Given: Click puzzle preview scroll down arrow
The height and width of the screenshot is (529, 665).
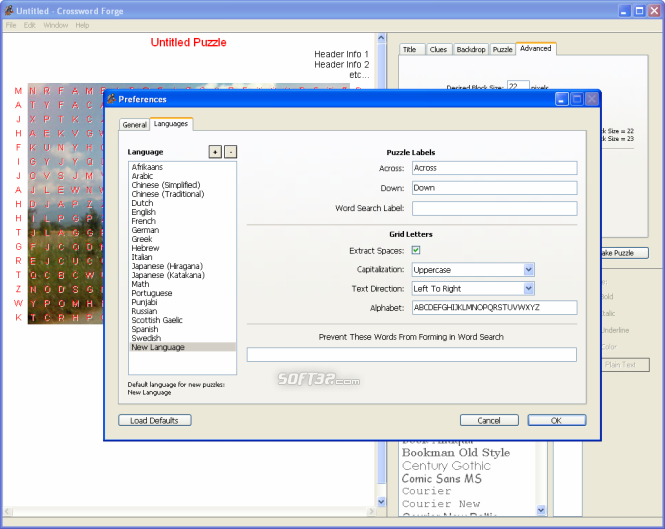Looking at the screenshot, I should [381, 501].
